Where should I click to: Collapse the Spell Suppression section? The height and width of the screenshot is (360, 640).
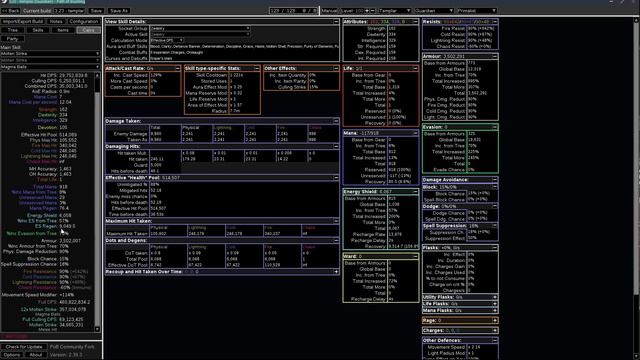pos(494,226)
